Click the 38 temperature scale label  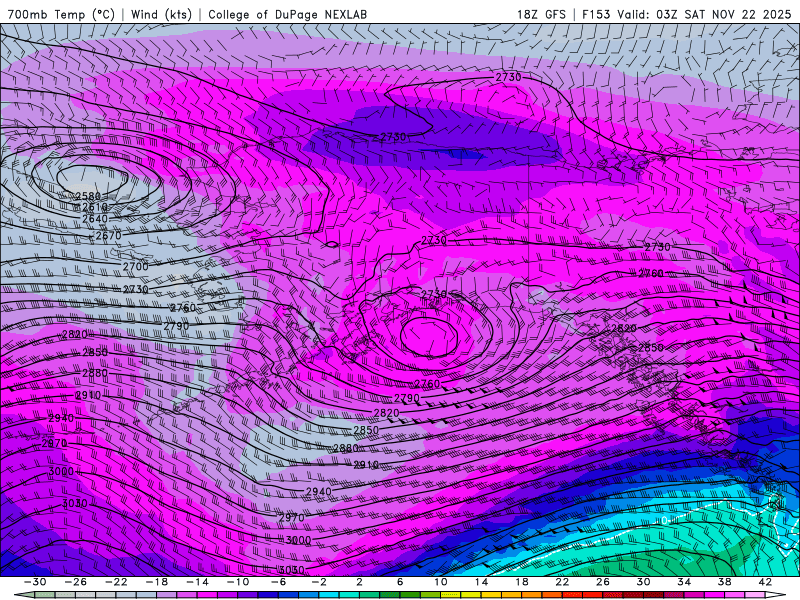[x=724, y=582]
